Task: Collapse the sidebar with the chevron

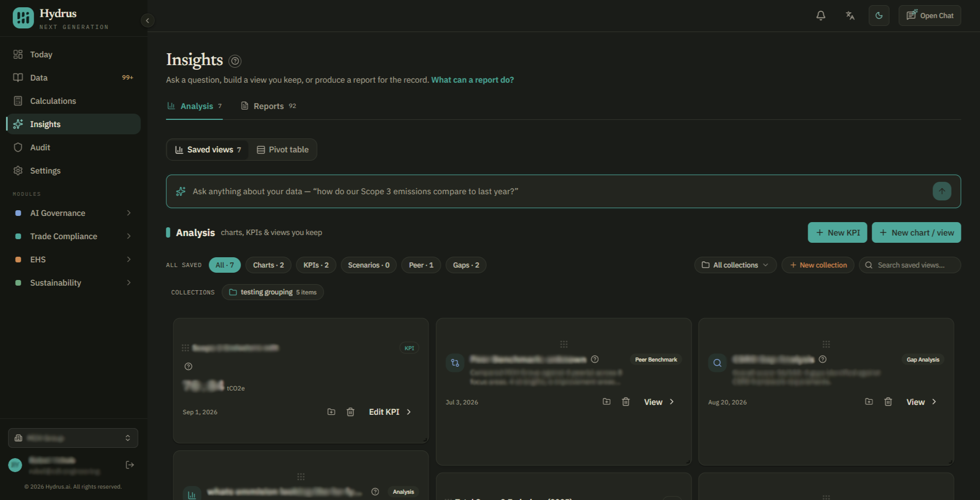Action: pyautogui.click(x=148, y=21)
